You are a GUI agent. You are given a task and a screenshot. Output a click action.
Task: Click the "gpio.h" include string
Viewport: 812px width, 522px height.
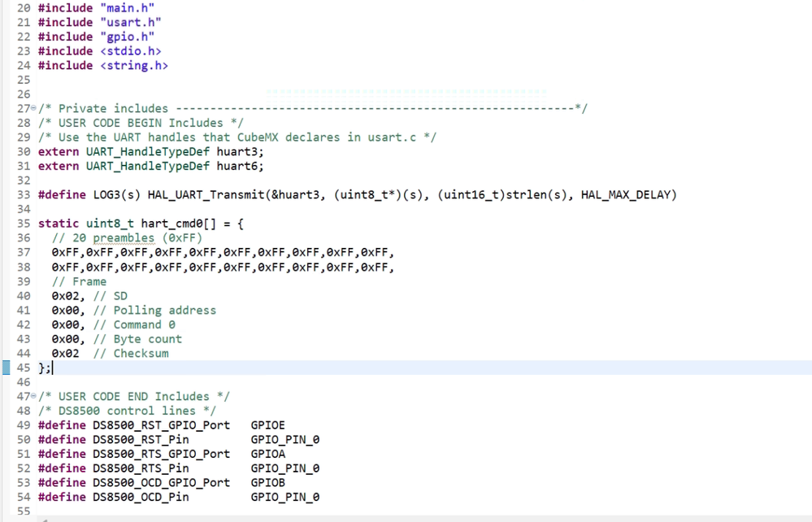127,37
